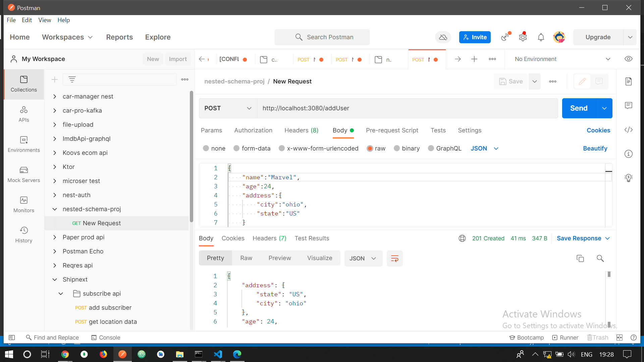Click the Search Postman box

[x=322, y=37]
